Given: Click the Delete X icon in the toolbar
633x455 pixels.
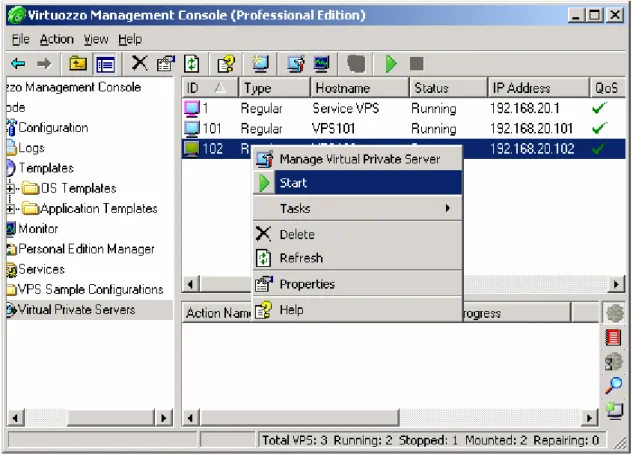Looking at the screenshot, I should pyautogui.click(x=140, y=63).
